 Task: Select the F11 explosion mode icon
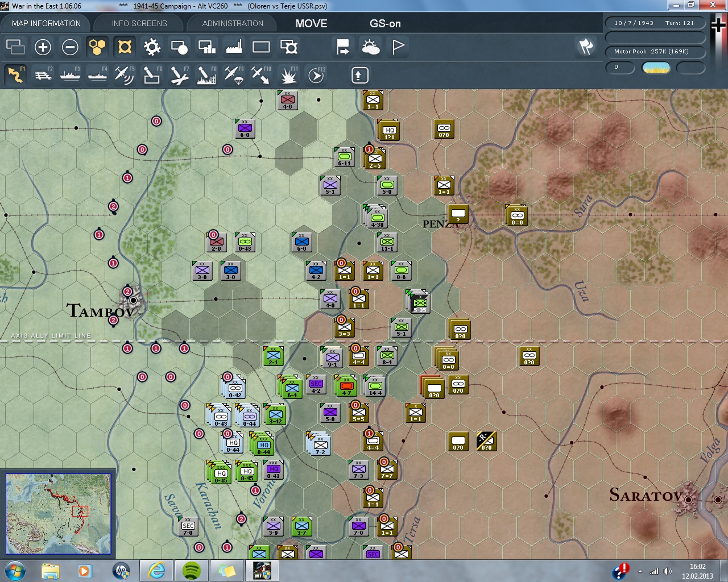click(289, 75)
